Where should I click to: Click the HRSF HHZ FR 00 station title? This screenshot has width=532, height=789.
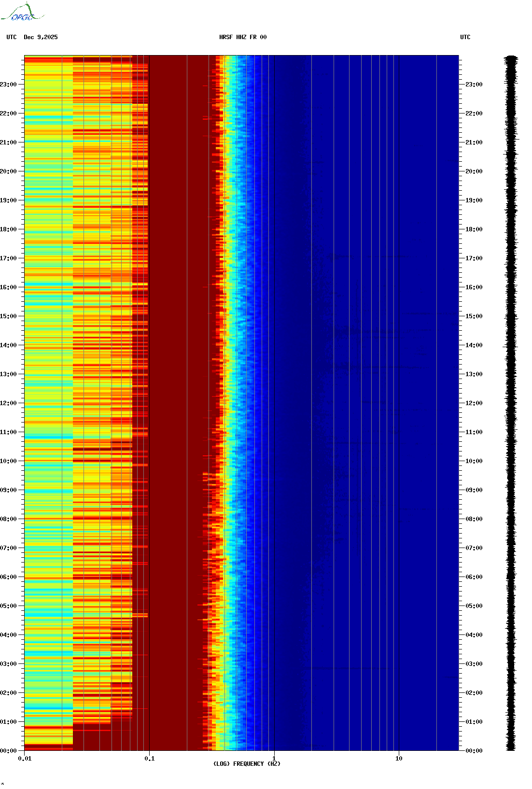point(243,37)
